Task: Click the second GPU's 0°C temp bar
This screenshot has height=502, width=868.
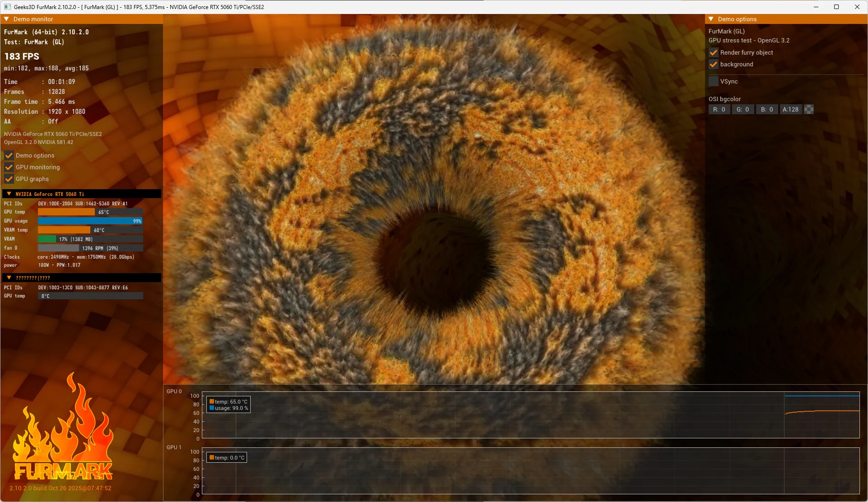Action: coord(90,296)
